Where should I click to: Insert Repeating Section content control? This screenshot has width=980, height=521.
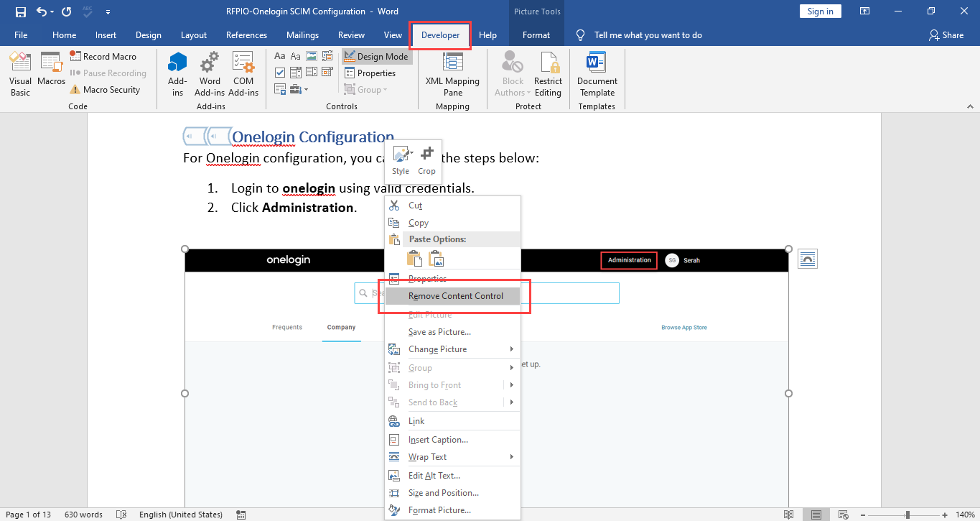[x=280, y=89]
